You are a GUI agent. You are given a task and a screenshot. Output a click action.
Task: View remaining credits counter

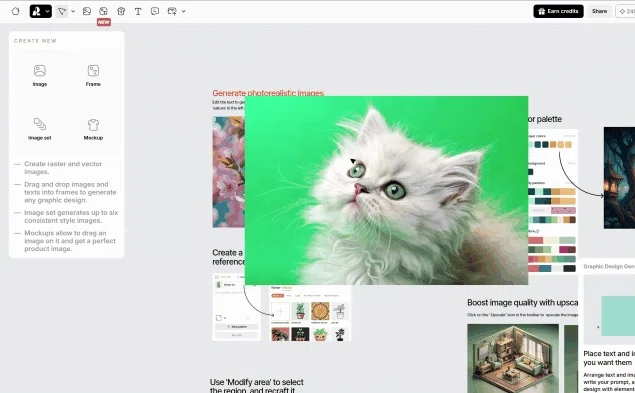[626, 11]
